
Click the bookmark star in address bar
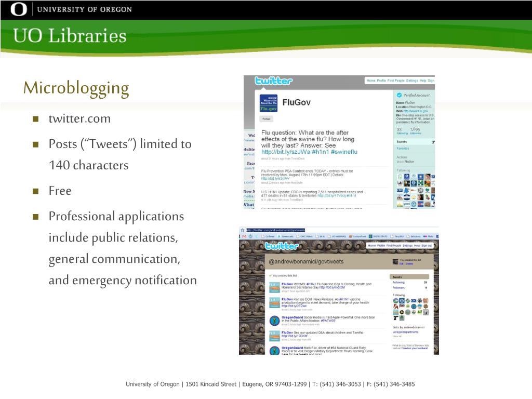click(243, 230)
